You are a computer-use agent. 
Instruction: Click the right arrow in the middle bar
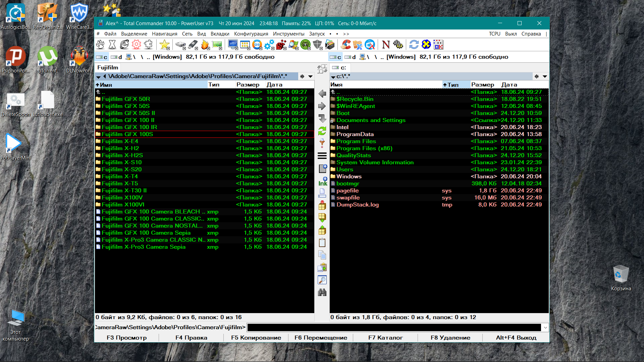click(x=322, y=106)
